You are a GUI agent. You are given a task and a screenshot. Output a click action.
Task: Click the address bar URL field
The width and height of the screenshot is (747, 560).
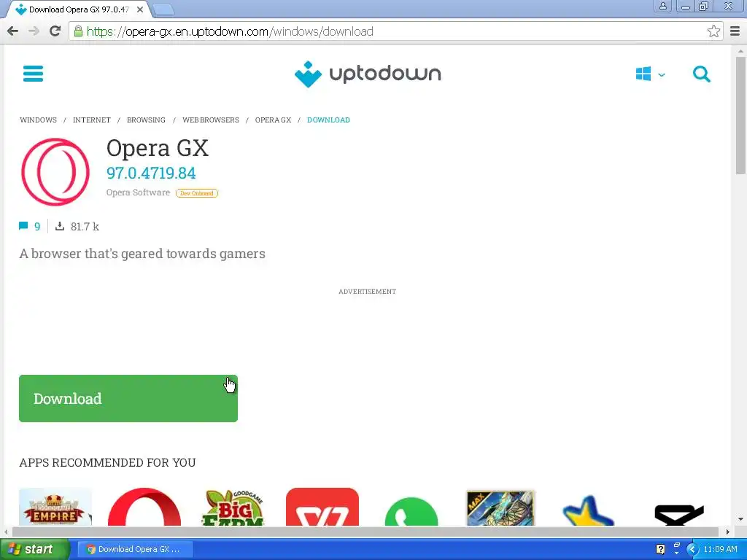pyautogui.click(x=395, y=31)
